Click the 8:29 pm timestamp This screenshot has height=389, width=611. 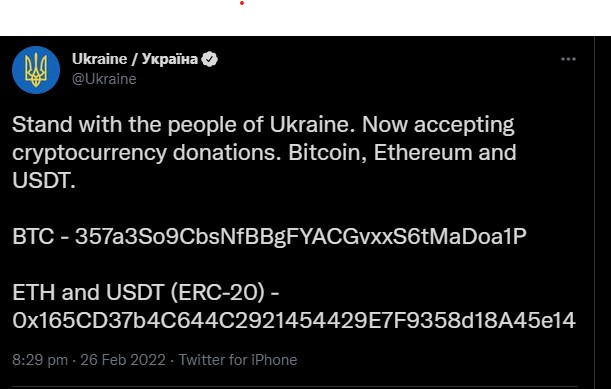40,360
